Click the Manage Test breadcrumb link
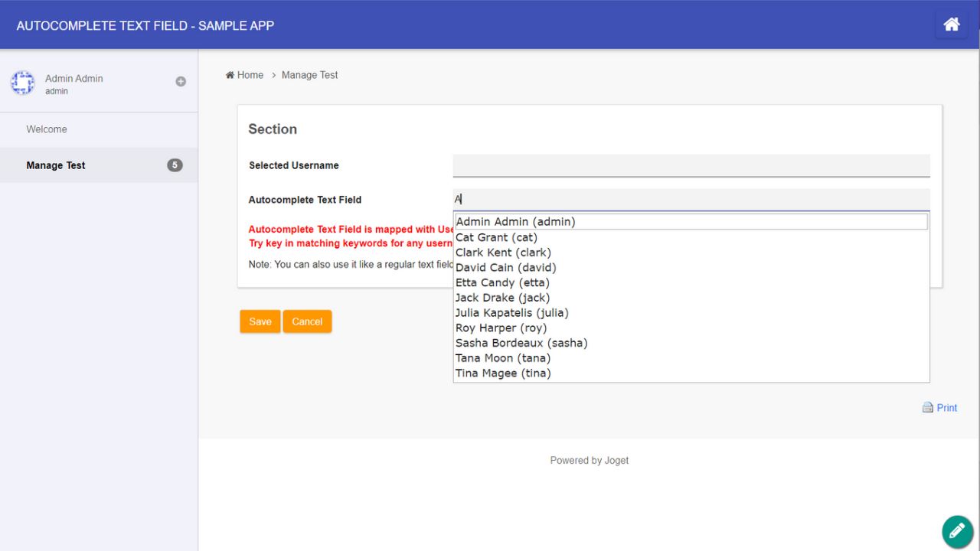Viewport: 980px width, 551px height. coord(309,74)
